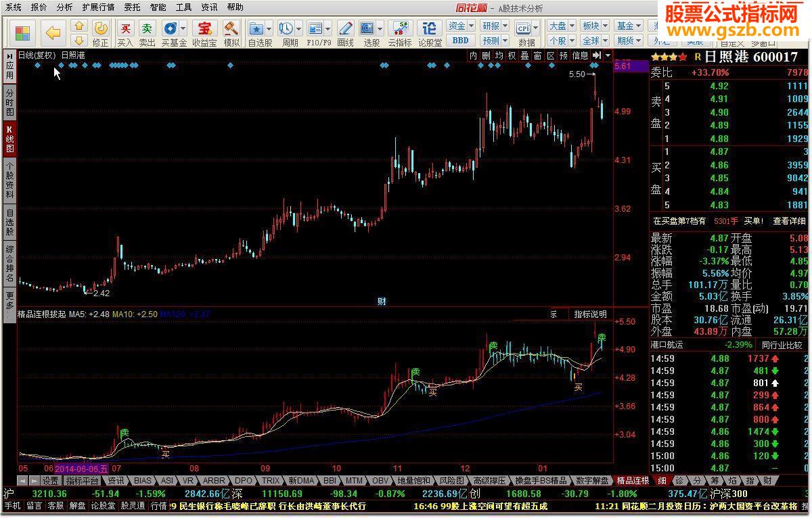Expand the 自选股 dropdown arrow
Viewport: 812px width, 518px height.
(x=269, y=28)
